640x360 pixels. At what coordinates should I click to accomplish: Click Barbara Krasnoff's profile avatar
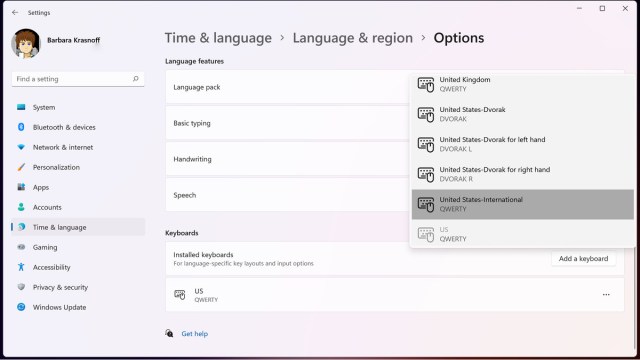(26, 43)
